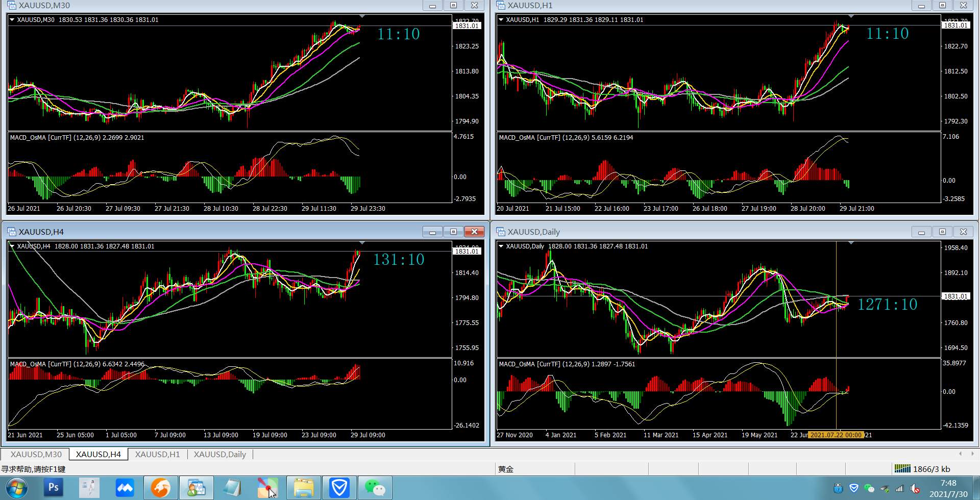Click the tab bar right scroll arrow
980x500 pixels.
pos(972,454)
